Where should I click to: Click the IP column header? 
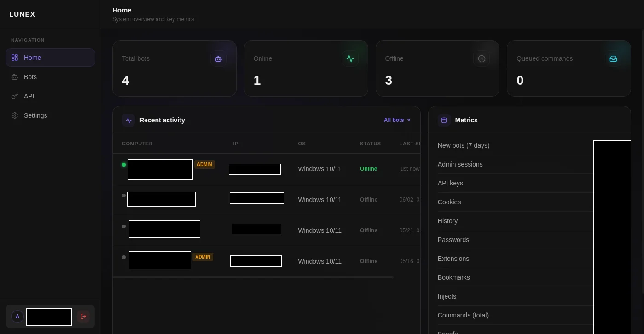click(236, 144)
